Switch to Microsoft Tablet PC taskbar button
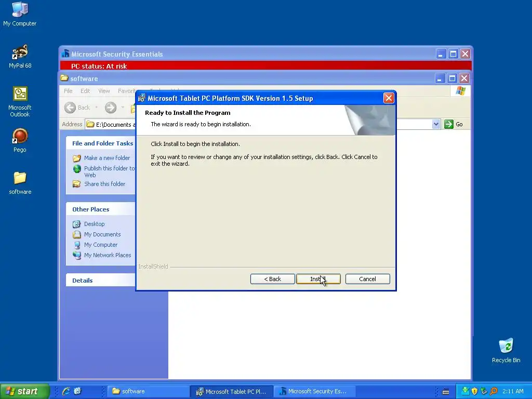Image resolution: width=532 pixels, height=399 pixels. click(x=232, y=391)
